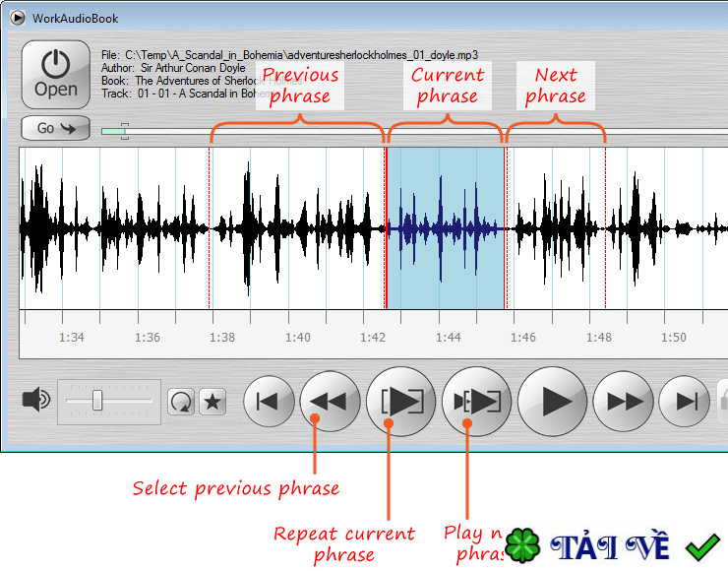Click the main Play button
728x571 pixels.
click(552, 402)
